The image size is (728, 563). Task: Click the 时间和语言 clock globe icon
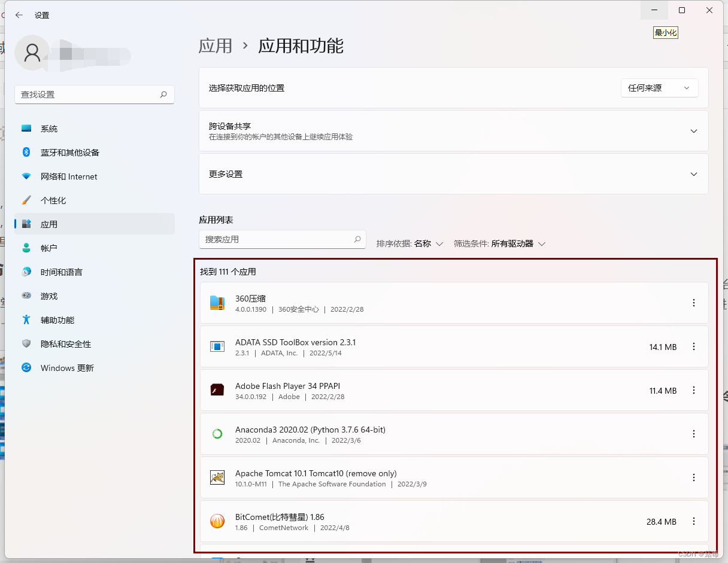(26, 272)
